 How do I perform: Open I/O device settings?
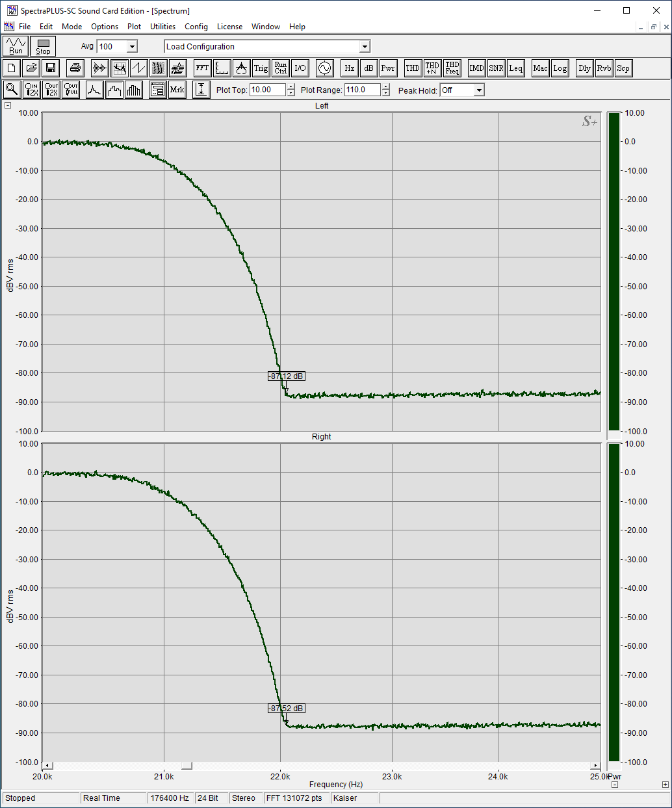pyautogui.click(x=300, y=68)
